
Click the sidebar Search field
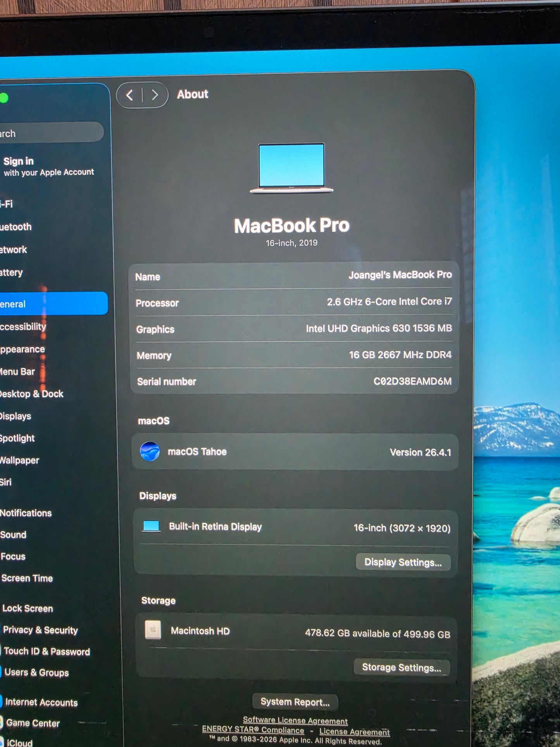tap(51, 133)
